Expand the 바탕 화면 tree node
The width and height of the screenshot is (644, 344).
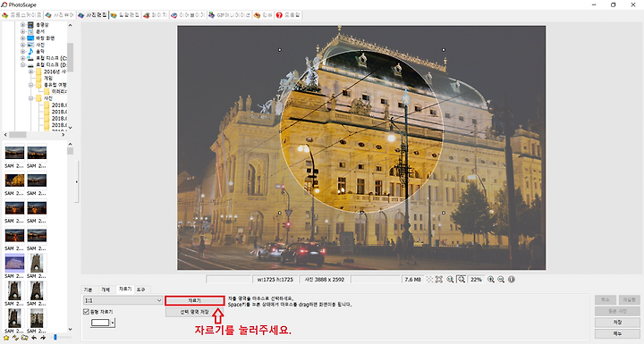click(x=23, y=38)
